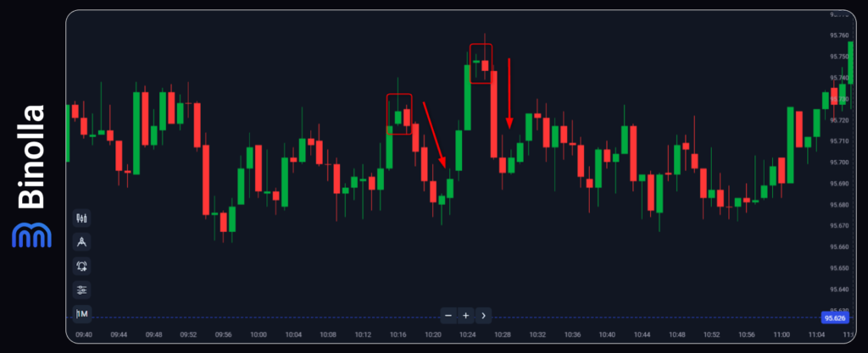Click the 10:24 time axis label
The image size is (868, 353).
point(468,334)
